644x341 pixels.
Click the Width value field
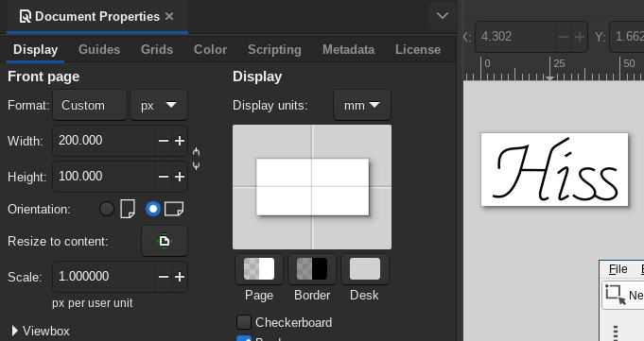(104, 141)
